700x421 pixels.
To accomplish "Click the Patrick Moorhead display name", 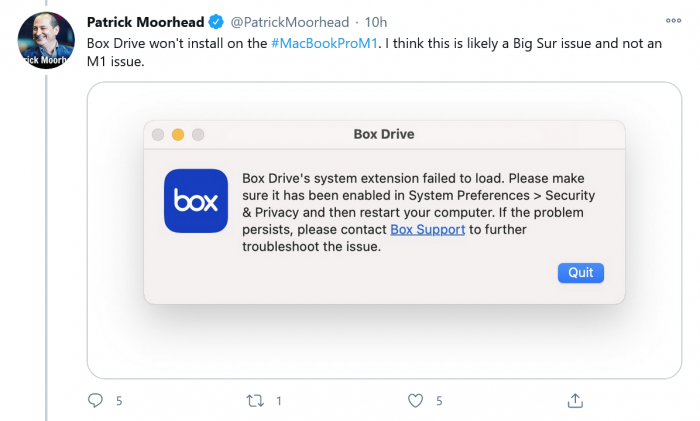I will click(144, 22).
